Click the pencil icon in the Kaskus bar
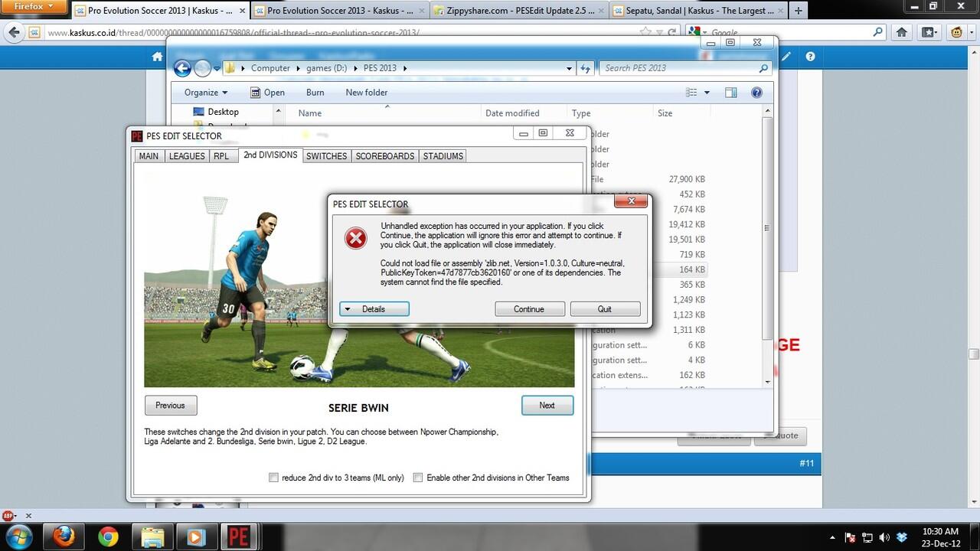Image resolution: width=980 pixels, height=551 pixels. (788, 57)
